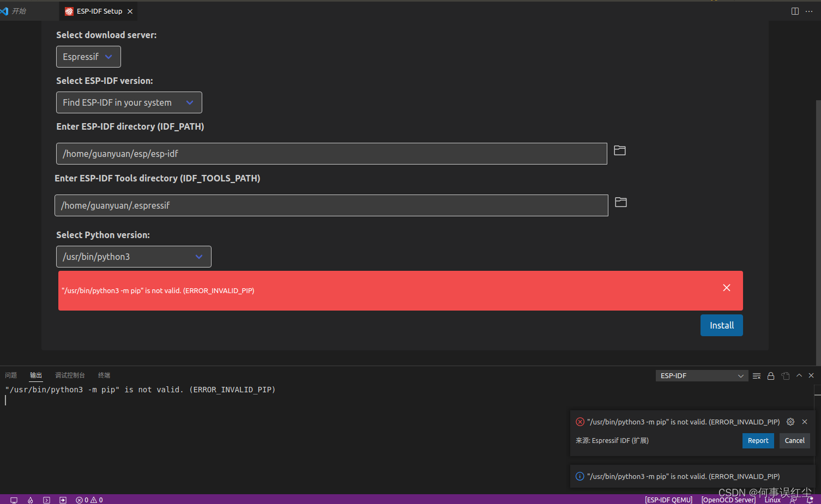Viewport: 821px width, 504px height.
Task: Browse for the IDF_TOOLS_PATH directory folder icon
Action: point(621,202)
